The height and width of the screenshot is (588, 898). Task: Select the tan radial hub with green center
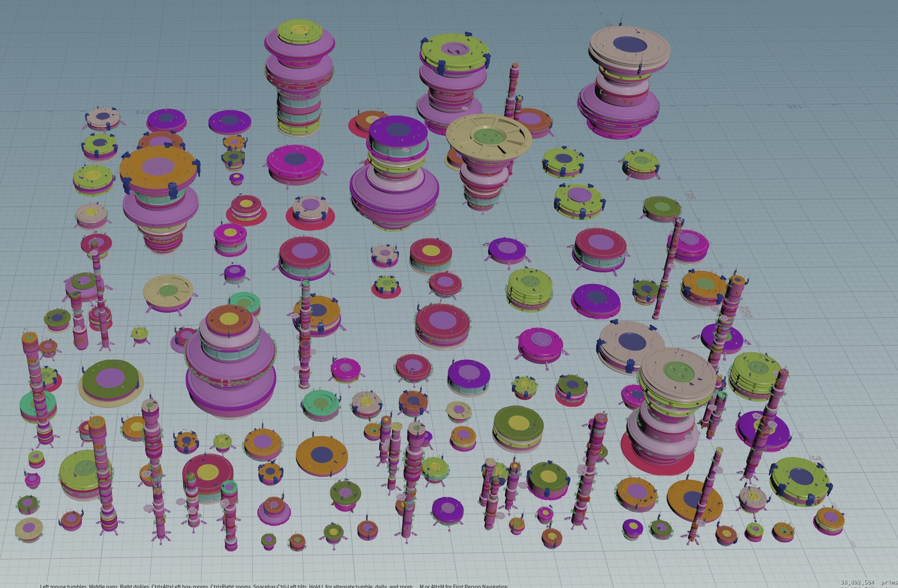[489, 136]
